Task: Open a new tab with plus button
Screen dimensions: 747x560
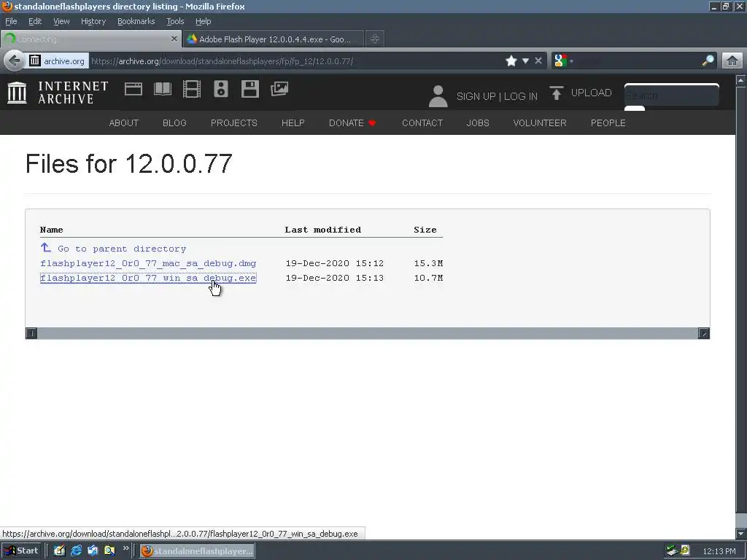Action: (x=375, y=39)
